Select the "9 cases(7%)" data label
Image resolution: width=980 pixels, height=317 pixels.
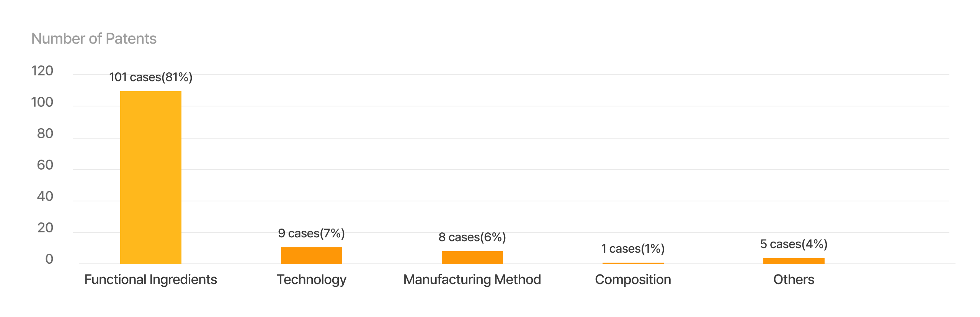click(x=311, y=233)
